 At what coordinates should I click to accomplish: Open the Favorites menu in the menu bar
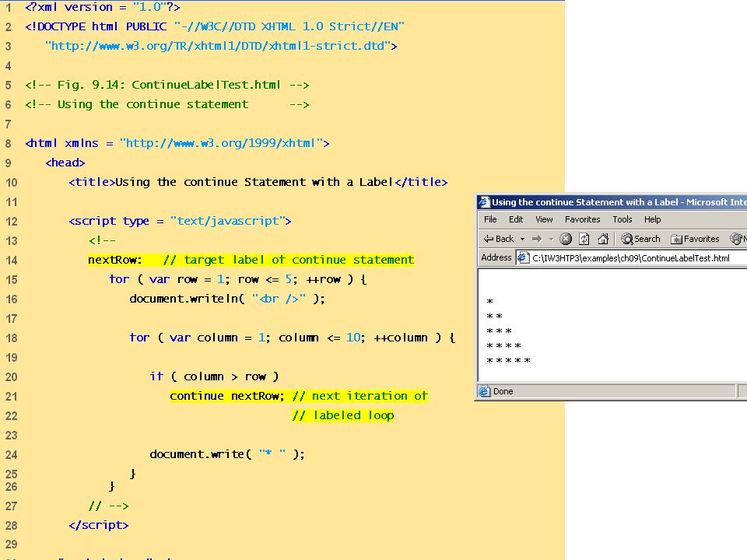point(583,219)
